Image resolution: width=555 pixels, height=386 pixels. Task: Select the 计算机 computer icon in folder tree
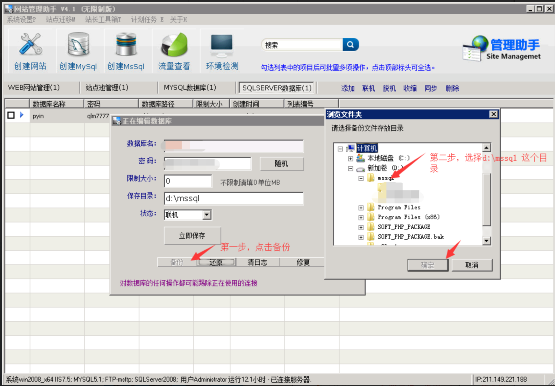coord(351,148)
